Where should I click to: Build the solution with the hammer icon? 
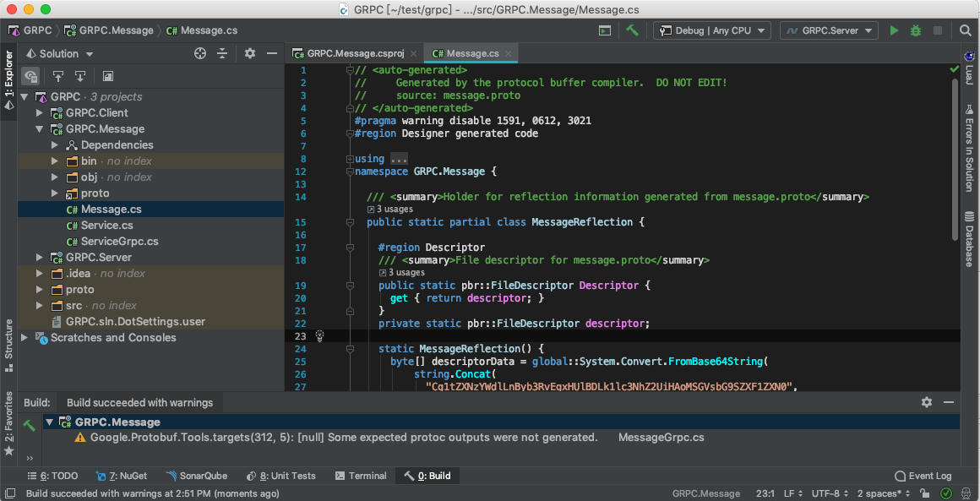633,30
